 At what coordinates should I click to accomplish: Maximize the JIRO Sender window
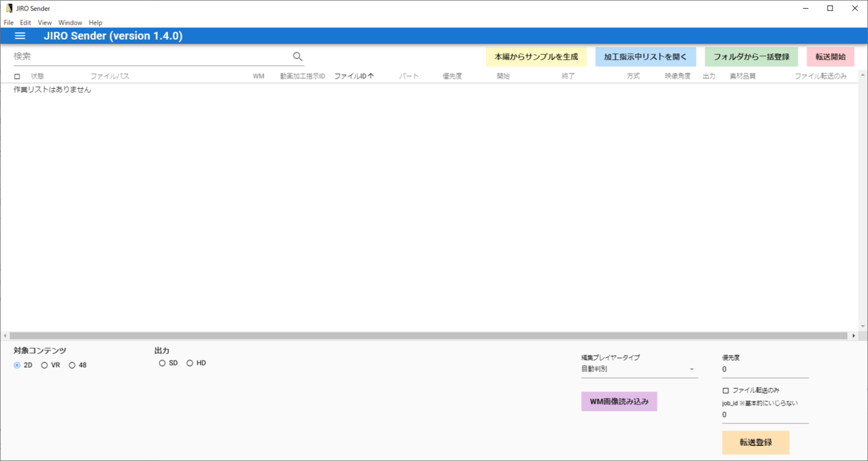click(x=830, y=8)
